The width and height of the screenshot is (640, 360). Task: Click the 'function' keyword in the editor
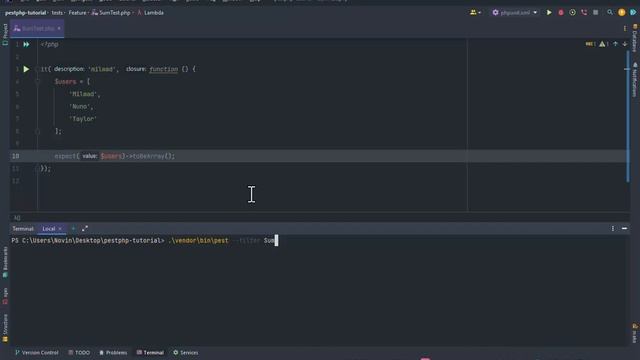(x=164, y=69)
